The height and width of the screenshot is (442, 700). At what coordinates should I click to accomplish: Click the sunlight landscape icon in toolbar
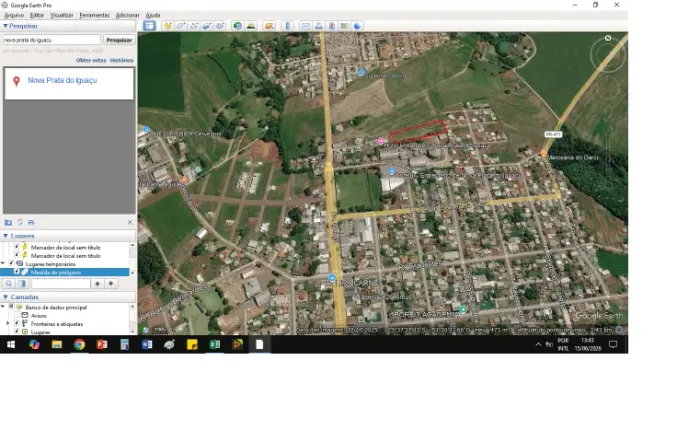coord(251,26)
